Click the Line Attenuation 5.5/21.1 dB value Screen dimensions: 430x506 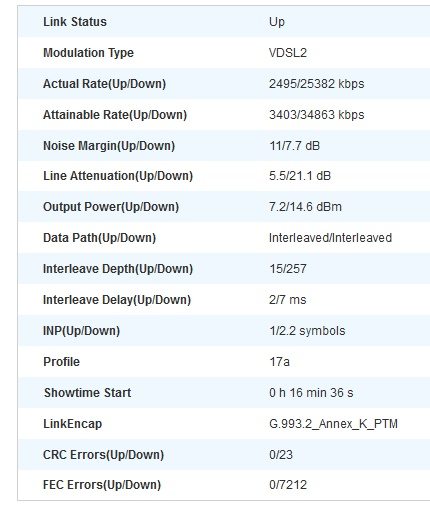click(x=300, y=176)
